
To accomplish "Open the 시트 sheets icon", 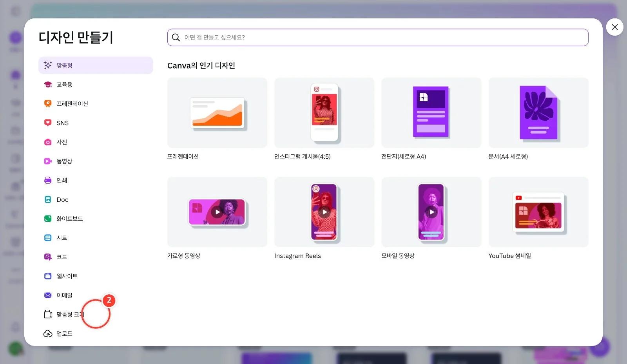I will click(x=48, y=238).
